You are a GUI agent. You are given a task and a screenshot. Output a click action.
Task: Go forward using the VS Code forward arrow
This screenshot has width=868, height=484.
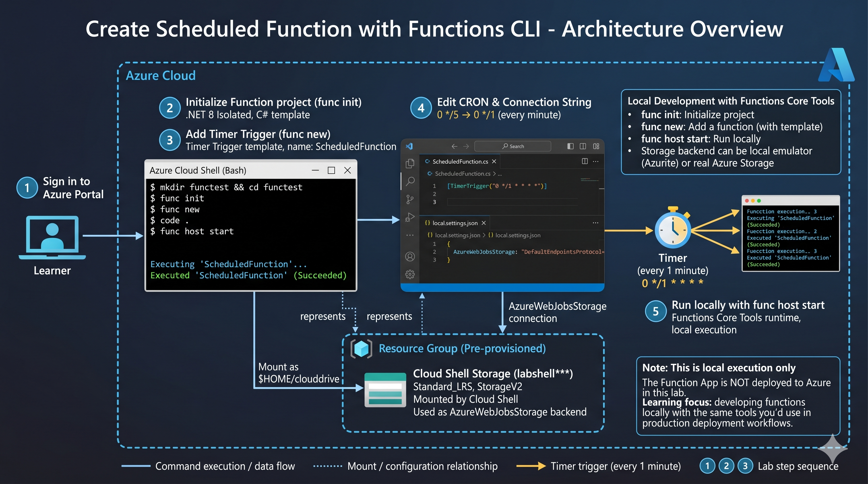point(466,146)
